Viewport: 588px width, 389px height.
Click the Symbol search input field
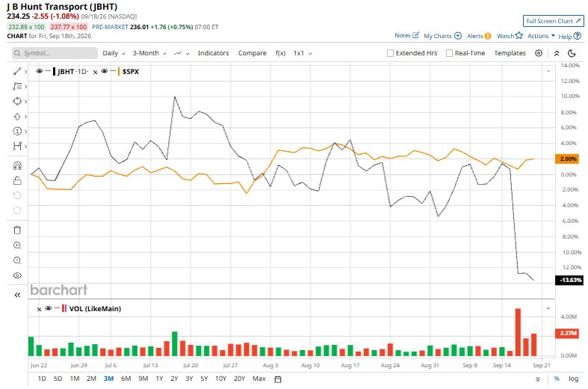[55, 53]
